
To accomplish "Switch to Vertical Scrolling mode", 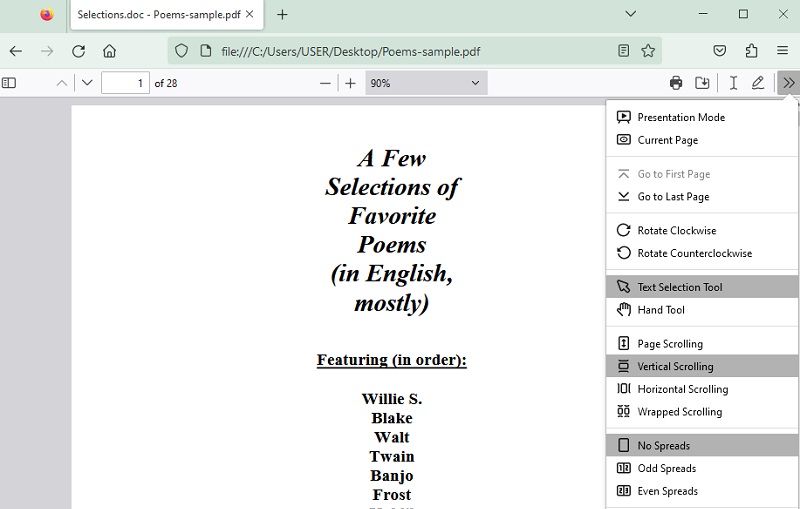I will click(x=702, y=366).
